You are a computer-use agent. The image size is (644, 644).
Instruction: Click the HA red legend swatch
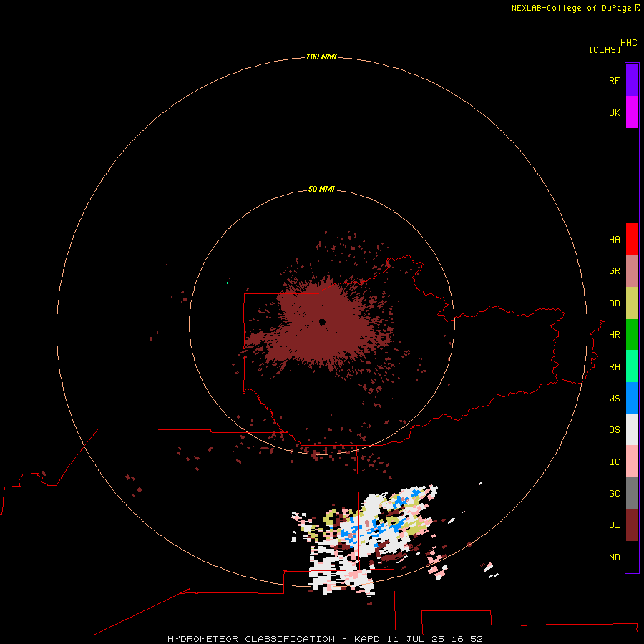pyautogui.click(x=632, y=239)
